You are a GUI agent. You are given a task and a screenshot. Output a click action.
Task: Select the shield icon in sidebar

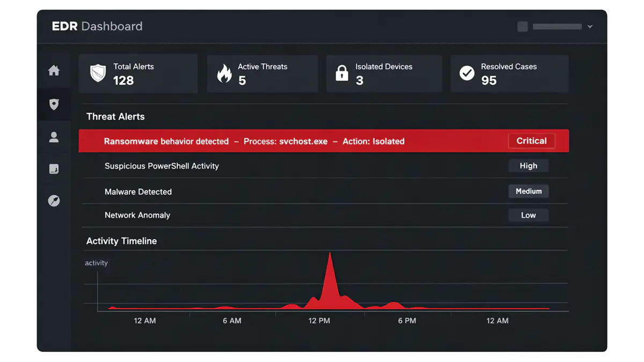[54, 104]
